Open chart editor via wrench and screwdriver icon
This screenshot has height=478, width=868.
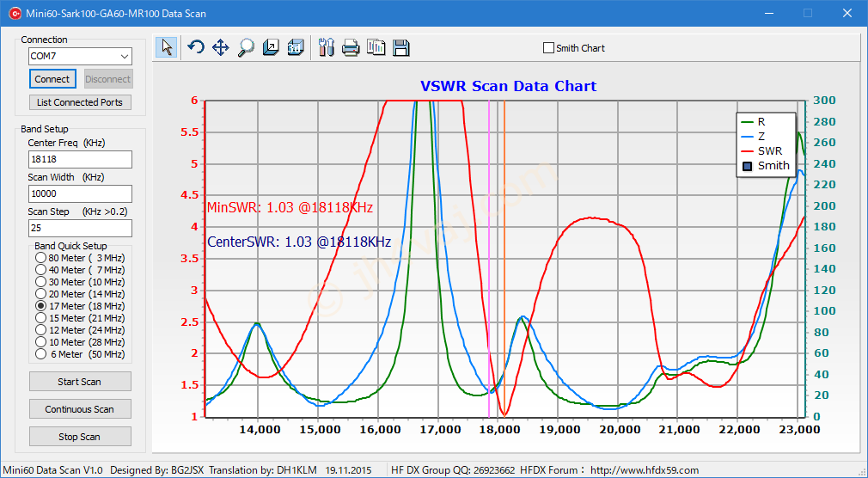[327, 47]
